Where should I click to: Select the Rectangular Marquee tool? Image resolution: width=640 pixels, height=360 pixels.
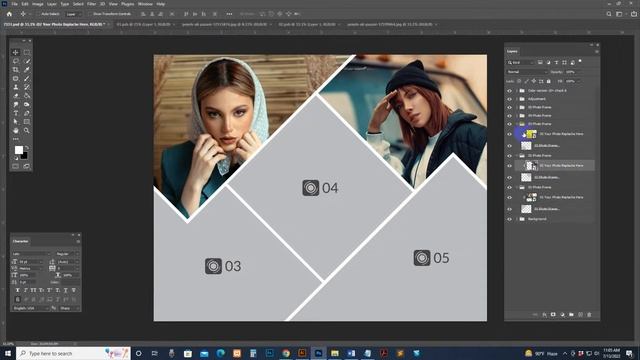coord(27,52)
